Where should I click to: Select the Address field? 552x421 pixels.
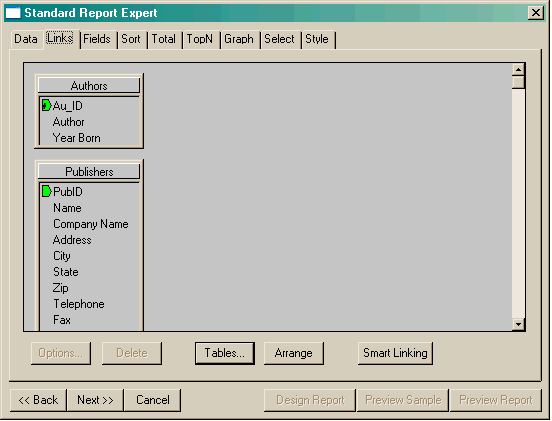tap(72, 240)
